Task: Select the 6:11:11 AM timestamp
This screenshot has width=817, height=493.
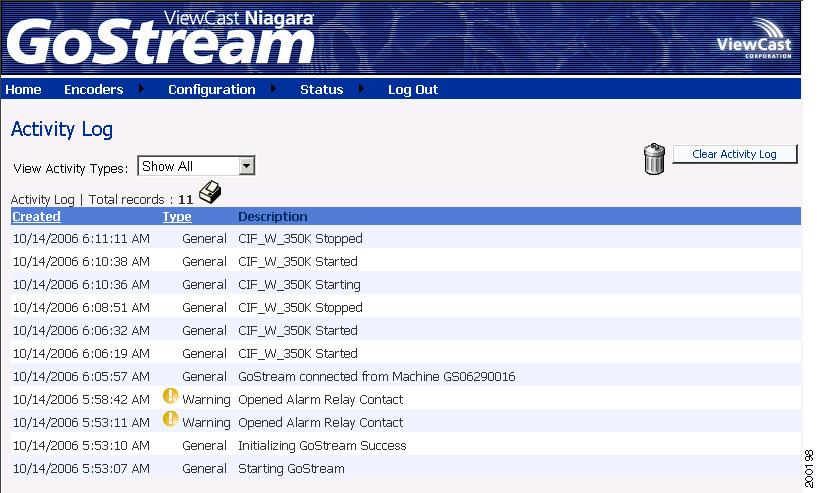Action: pyautogui.click(x=81, y=239)
